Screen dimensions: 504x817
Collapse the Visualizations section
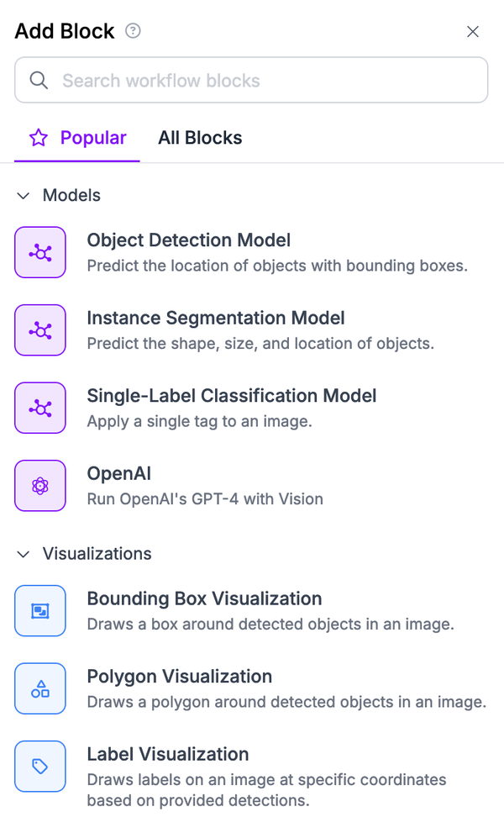click(23, 553)
